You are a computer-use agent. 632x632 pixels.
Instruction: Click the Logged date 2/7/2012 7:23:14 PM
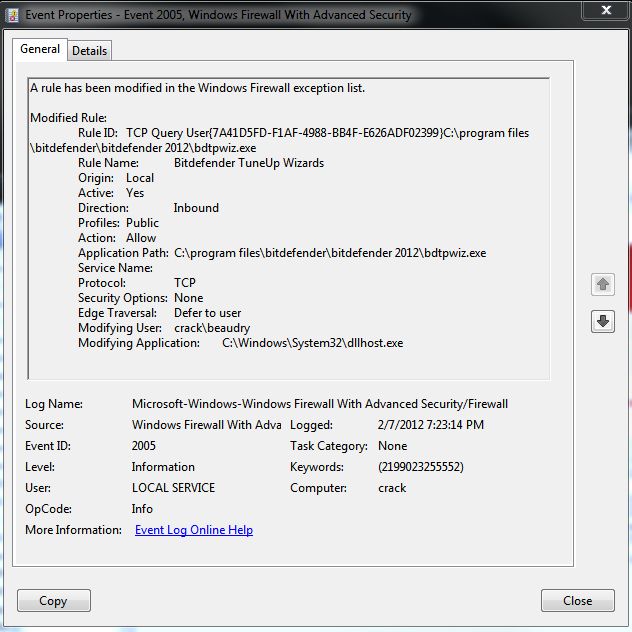(430, 425)
